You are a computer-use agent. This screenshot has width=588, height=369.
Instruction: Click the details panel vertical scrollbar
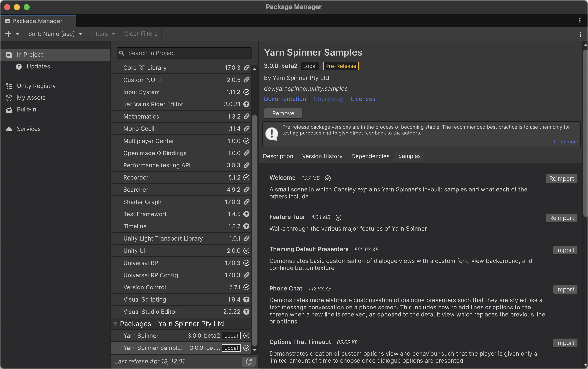tap(585, 133)
